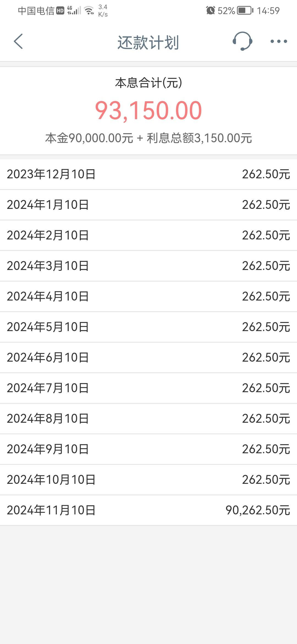The height and width of the screenshot is (644, 297).
Task: Open customer service headset icon
Action: pos(242,41)
